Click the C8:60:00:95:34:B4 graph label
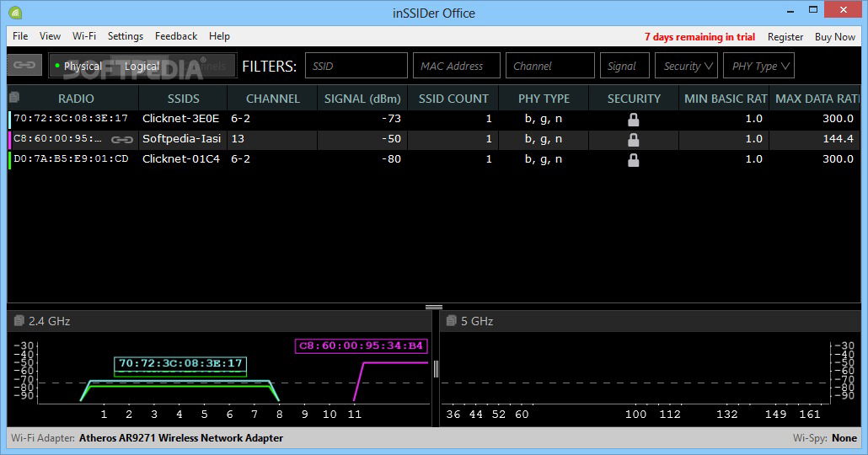This screenshot has width=868, height=455. (x=361, y=346)
